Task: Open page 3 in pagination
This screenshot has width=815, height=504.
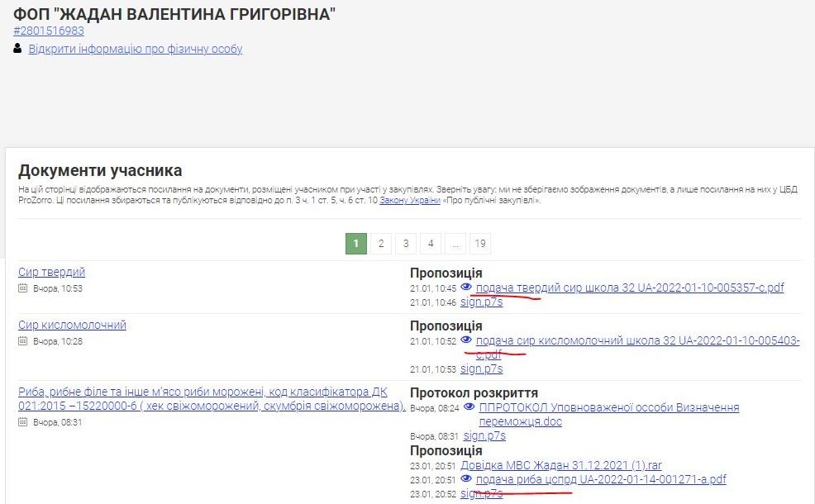Action: point(405,243)
